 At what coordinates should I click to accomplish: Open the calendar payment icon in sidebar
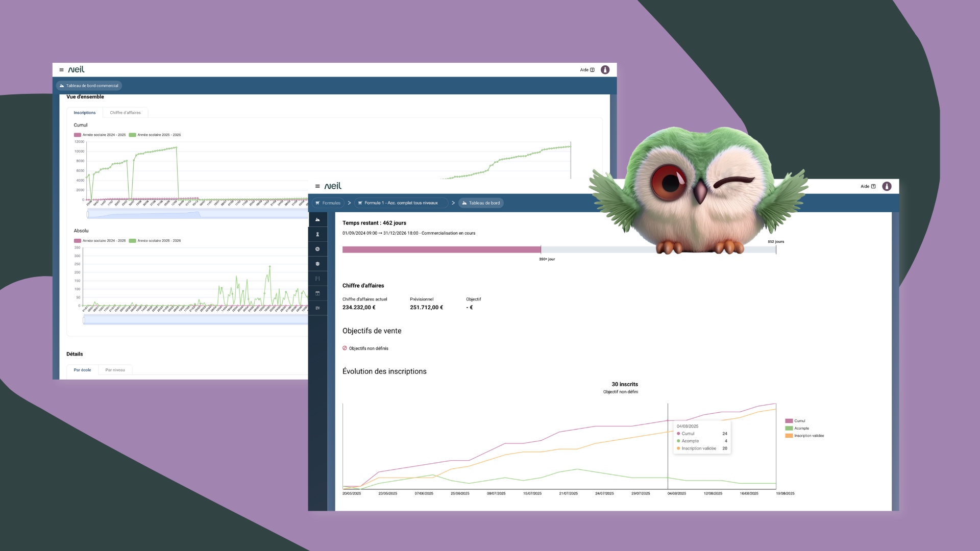click(317, 293)
